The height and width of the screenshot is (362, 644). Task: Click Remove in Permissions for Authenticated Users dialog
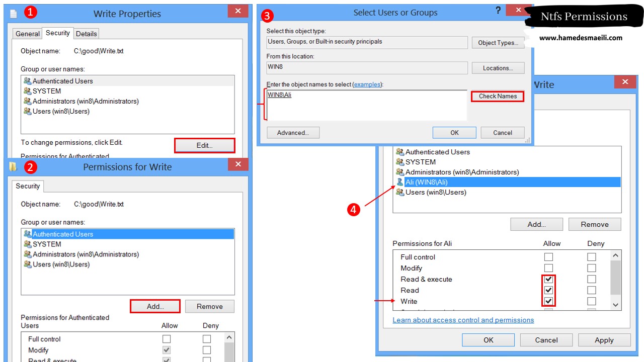click(x=210, y=306)
